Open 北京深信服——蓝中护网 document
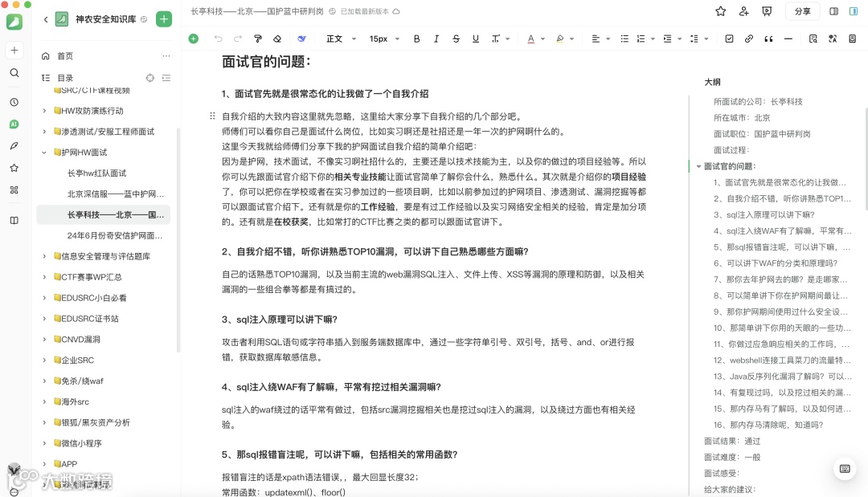Viewport: 868px width, 497px height. 116,194
